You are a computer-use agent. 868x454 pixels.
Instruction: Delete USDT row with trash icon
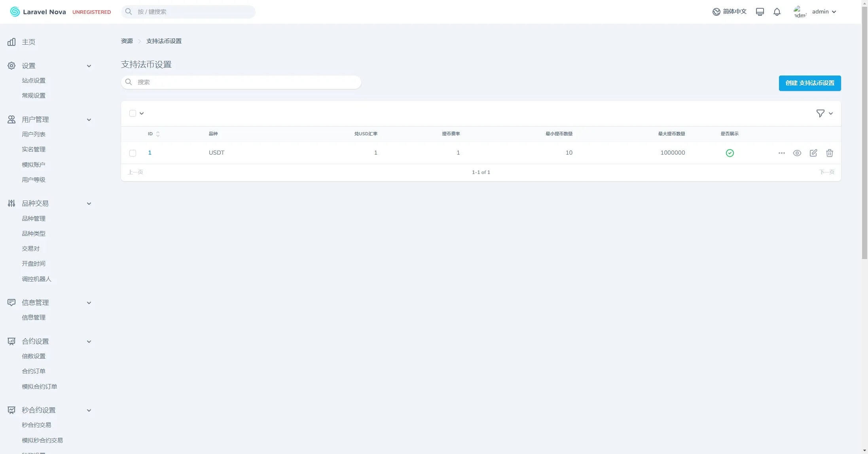(x=829, y=153)
